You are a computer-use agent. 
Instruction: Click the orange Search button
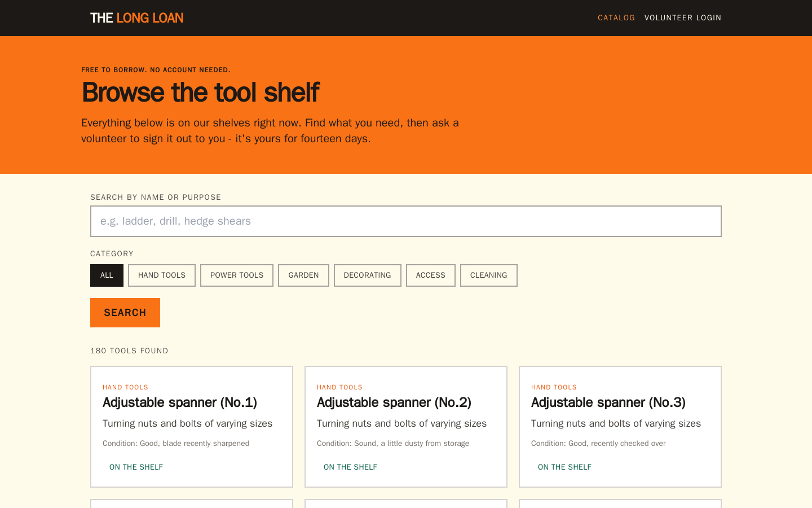pos(125,313)
